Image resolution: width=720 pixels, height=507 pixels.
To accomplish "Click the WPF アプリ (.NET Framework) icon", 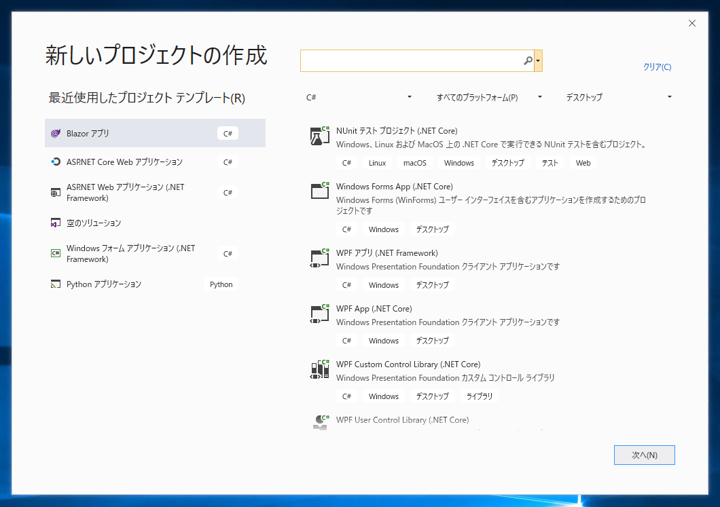I will click(320, 258).
